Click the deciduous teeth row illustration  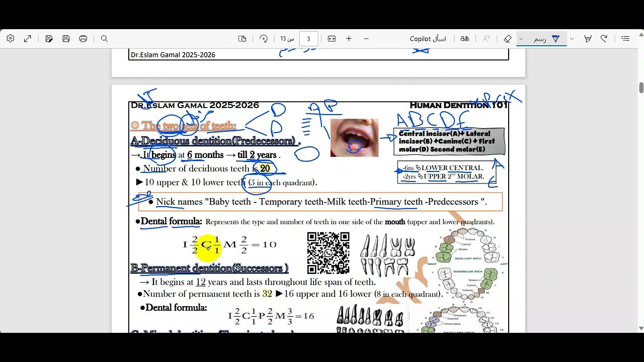[388, 255]
